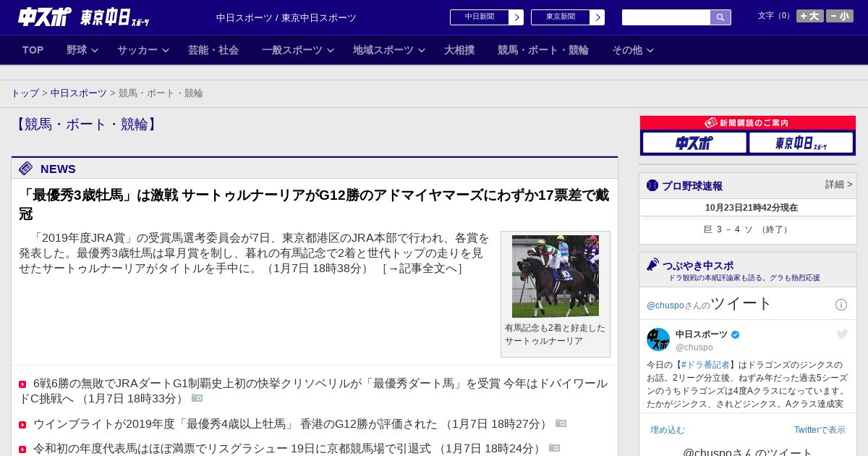The width and height of the screenshot is (868, 456).
Task: Click the @chuspo handle under account name
Action: (x=694, y=347)
